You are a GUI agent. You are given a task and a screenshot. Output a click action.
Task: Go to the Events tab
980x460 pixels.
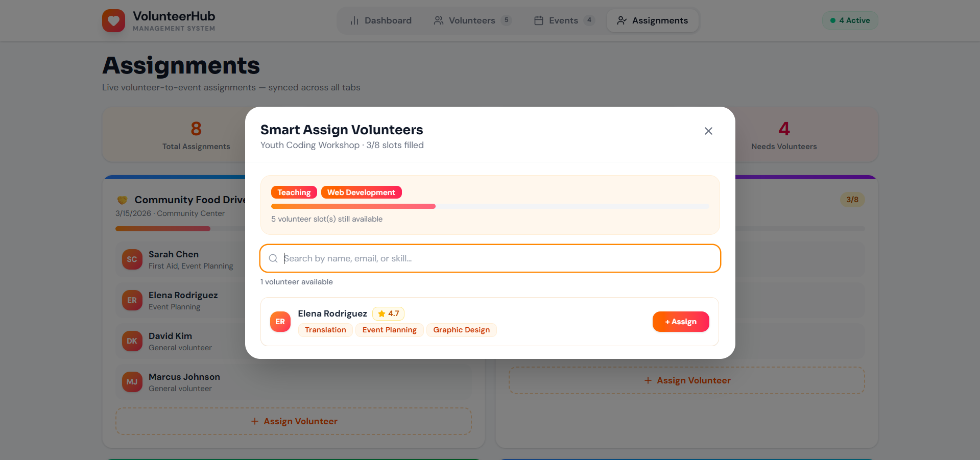click(563, 20)
